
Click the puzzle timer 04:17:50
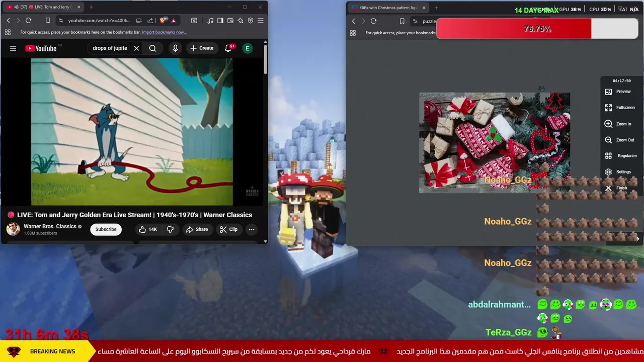621,80
